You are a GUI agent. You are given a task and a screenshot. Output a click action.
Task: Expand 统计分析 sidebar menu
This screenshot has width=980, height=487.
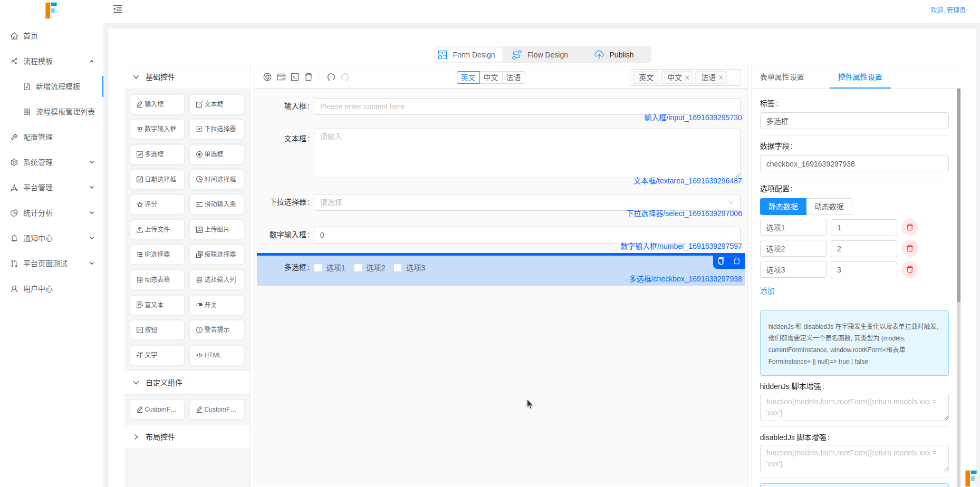[52, 213]
